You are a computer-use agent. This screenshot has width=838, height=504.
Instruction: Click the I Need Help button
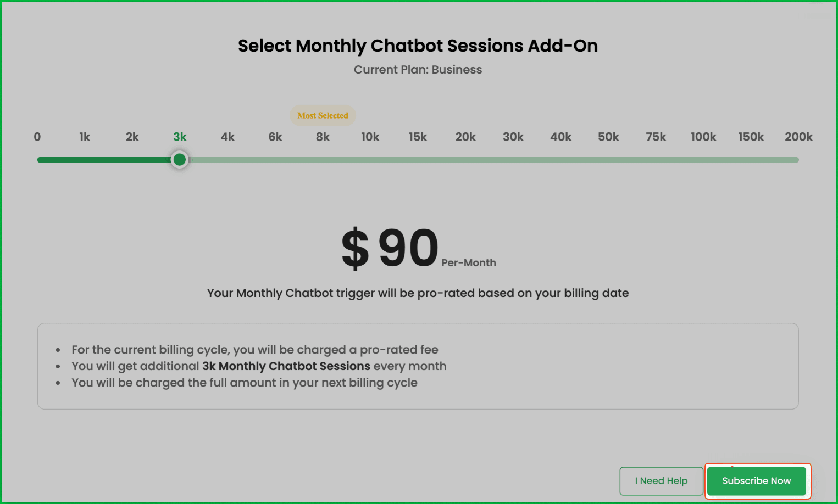(661, 481)
